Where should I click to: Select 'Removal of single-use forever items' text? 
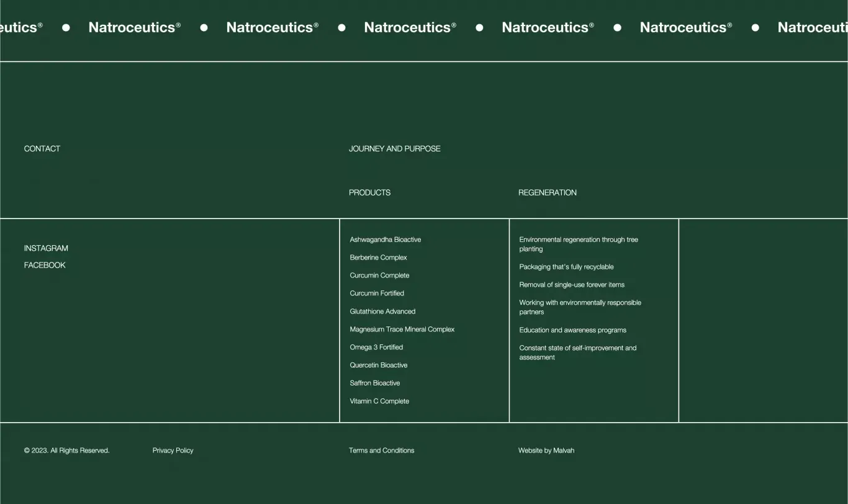(572, 285)
